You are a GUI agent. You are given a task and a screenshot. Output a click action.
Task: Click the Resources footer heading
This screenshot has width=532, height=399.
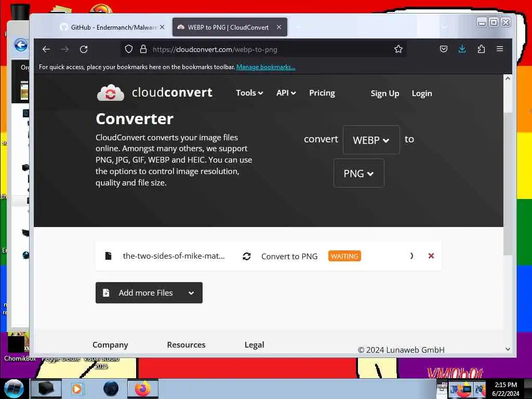pyautogui.click(x=187, y=345)
